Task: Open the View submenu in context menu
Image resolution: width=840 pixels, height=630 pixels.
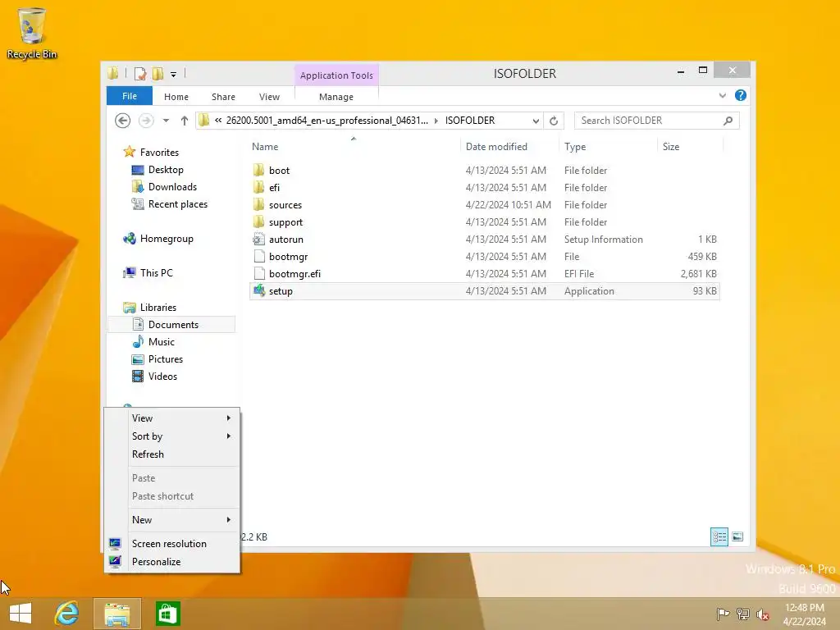Action: (x=172, y=418)
